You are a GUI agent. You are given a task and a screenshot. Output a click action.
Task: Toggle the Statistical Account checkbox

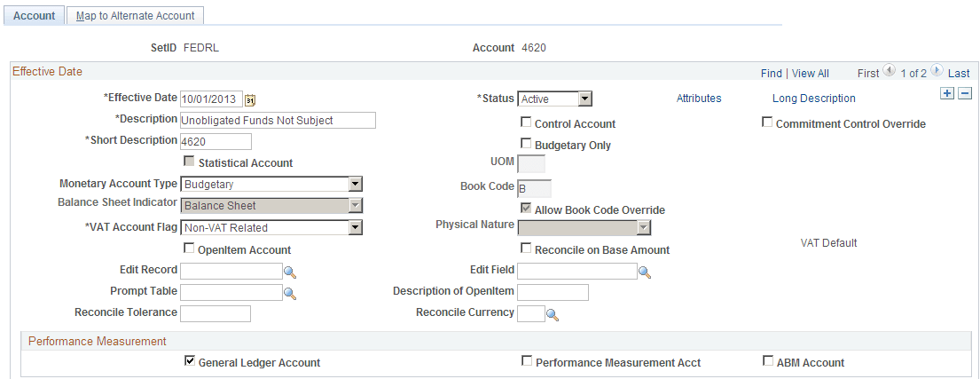pos(189,162)
